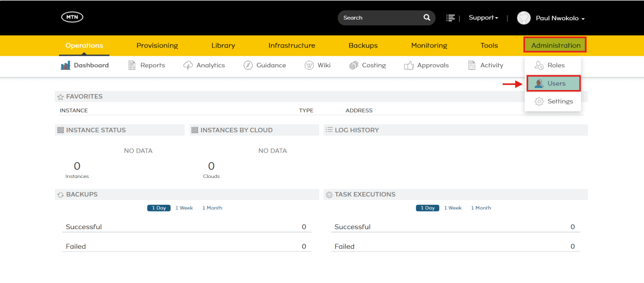Viewport: 644px width, 283px height.
Task: Go to the Guidance subtab
Action: (x=265, y=65)
